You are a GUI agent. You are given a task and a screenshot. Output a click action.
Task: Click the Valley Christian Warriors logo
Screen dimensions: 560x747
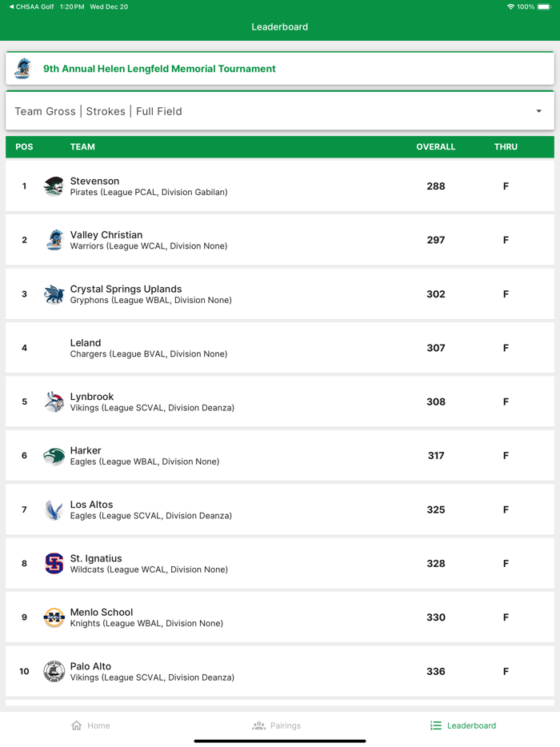[54, 240]
